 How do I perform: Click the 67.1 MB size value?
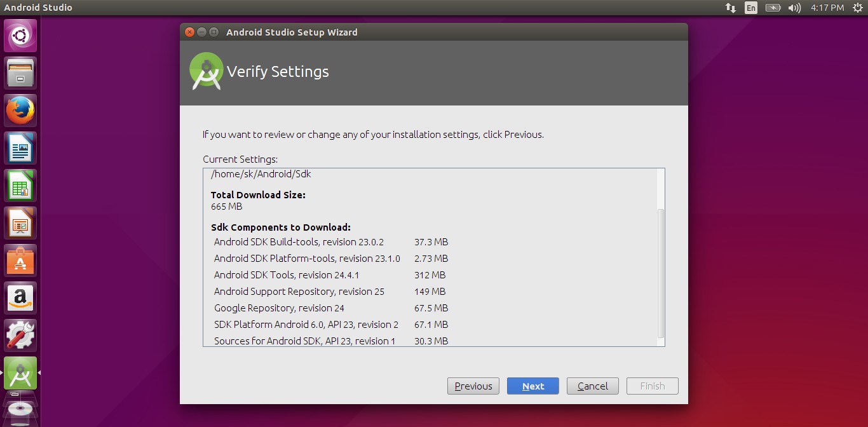(431, 325)
